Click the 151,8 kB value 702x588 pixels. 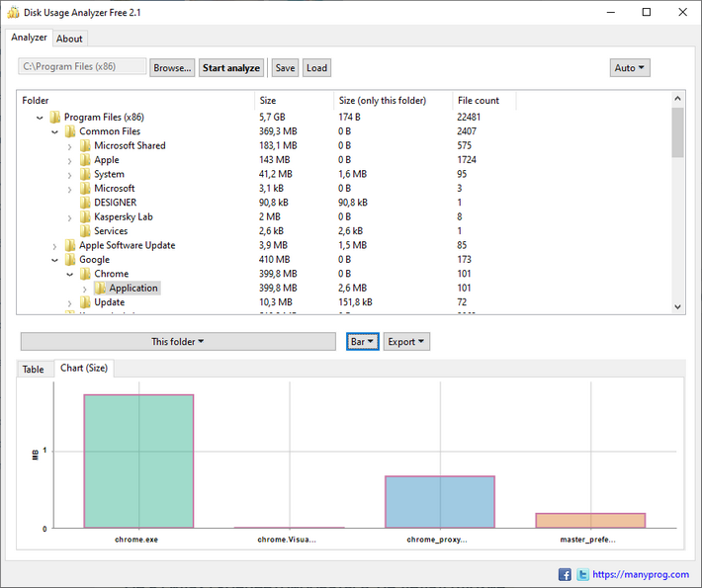pos(356,302)
